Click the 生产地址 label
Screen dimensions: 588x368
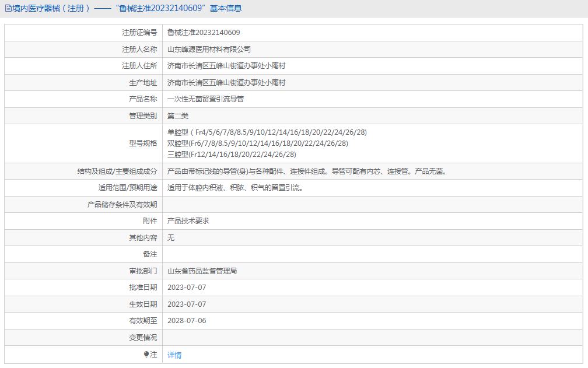point(143,82)
